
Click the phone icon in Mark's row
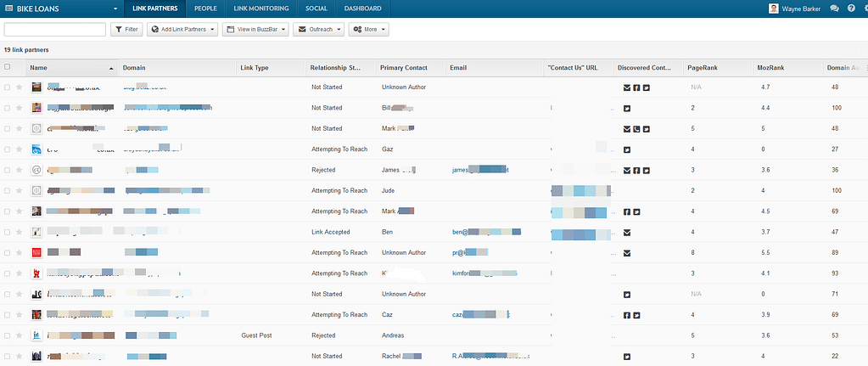pos(636,129)
